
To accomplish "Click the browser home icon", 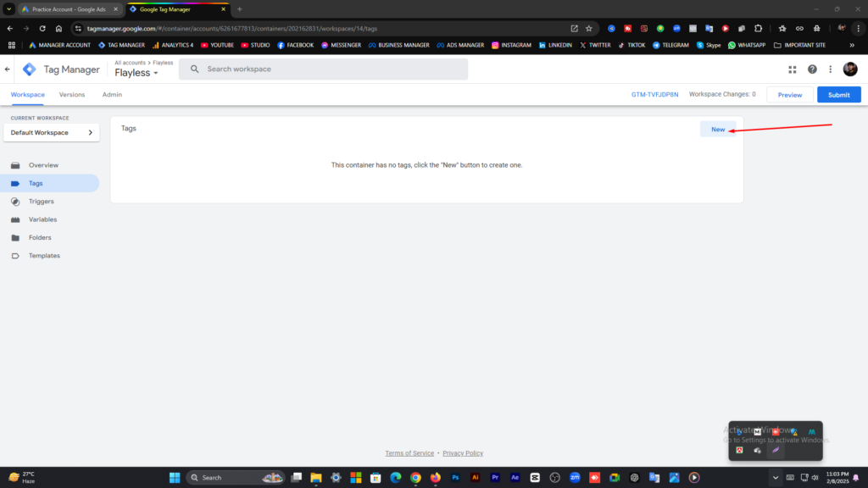I will [x=58, y=28].
